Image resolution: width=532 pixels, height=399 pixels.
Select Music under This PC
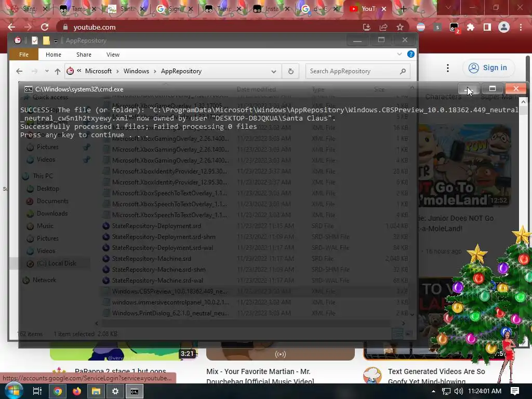[x=45, y=226]
